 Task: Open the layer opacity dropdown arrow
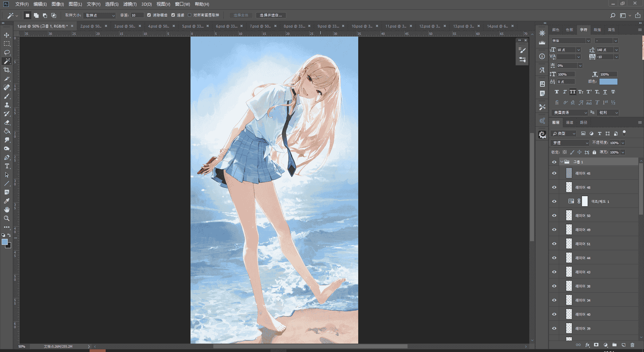(623, 143)
